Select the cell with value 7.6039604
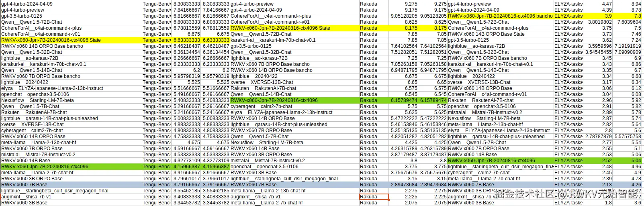Viewport: 644px width, 206px height. 627,22
